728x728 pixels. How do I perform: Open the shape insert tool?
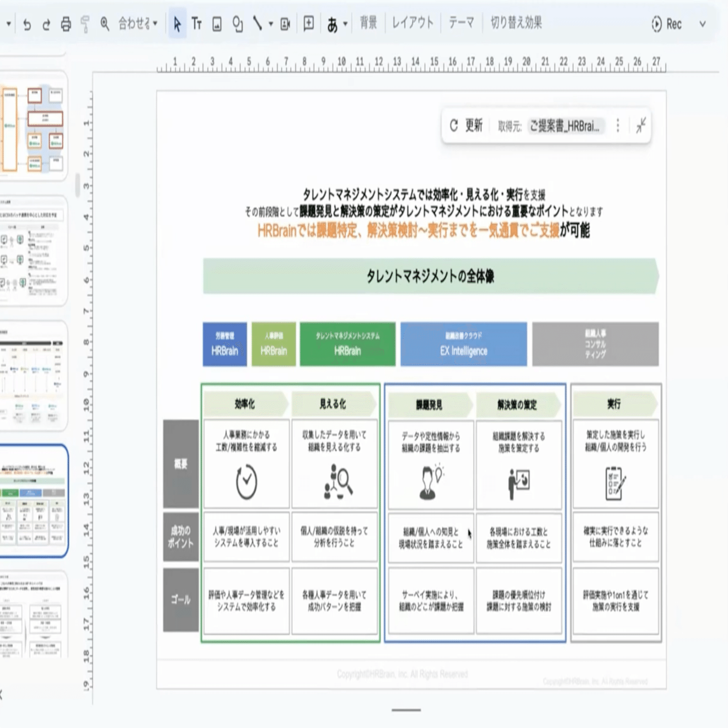pyautogui.click(x=237, y=24)
